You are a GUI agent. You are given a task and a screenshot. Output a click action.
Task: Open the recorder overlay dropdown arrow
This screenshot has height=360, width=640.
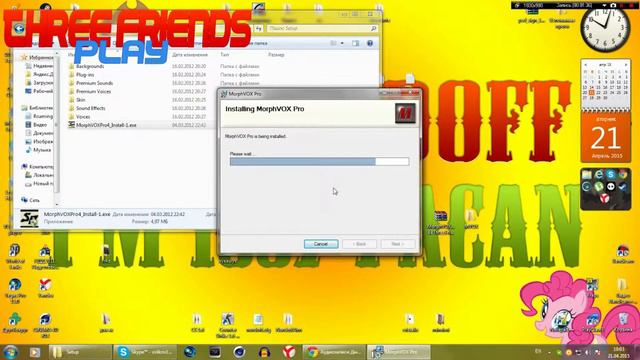tap(604, 5)
